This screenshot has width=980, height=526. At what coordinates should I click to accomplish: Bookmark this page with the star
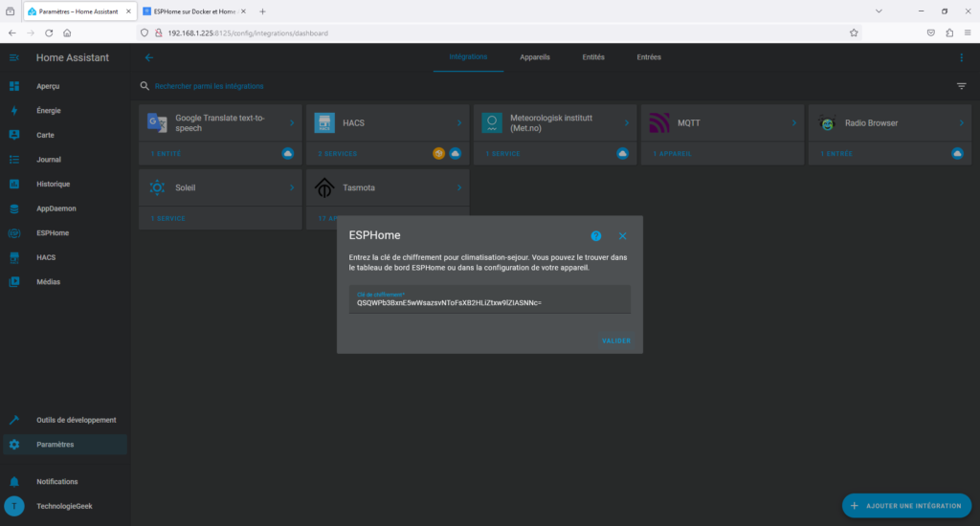tap(854, 33)
